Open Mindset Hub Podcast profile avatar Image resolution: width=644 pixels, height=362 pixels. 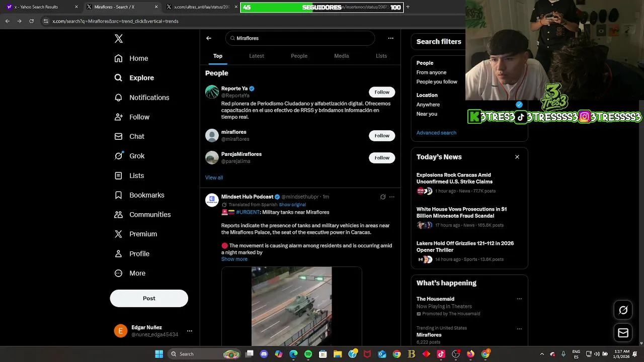(212, 200)
